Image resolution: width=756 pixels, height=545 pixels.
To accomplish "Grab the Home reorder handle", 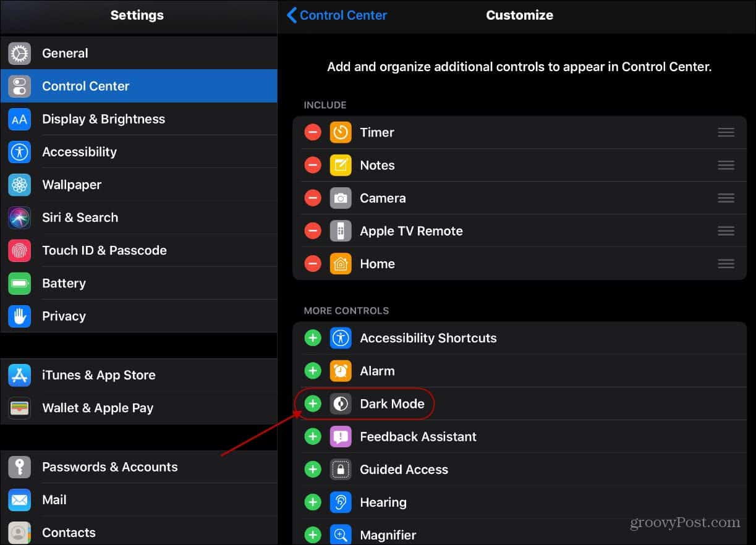I will (726, 263).
